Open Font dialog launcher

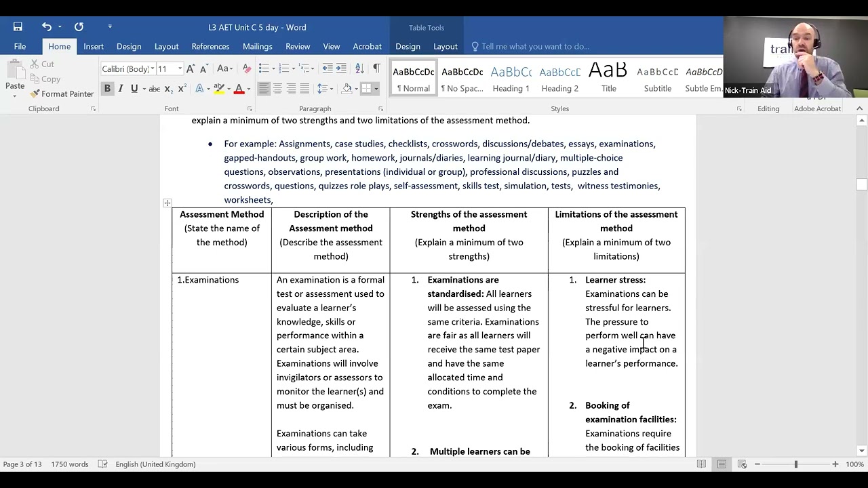(x=250, y=108)
